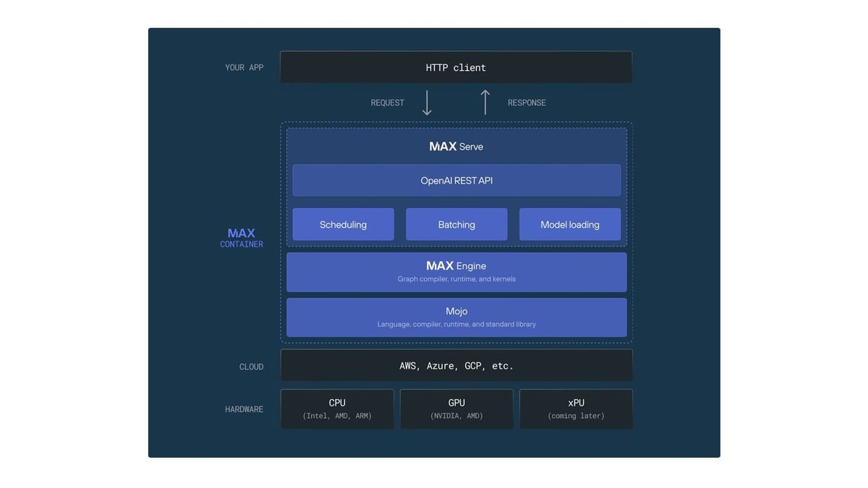Click the 'Graph compiler, runtime, and kernels' text

pos(456,279)
